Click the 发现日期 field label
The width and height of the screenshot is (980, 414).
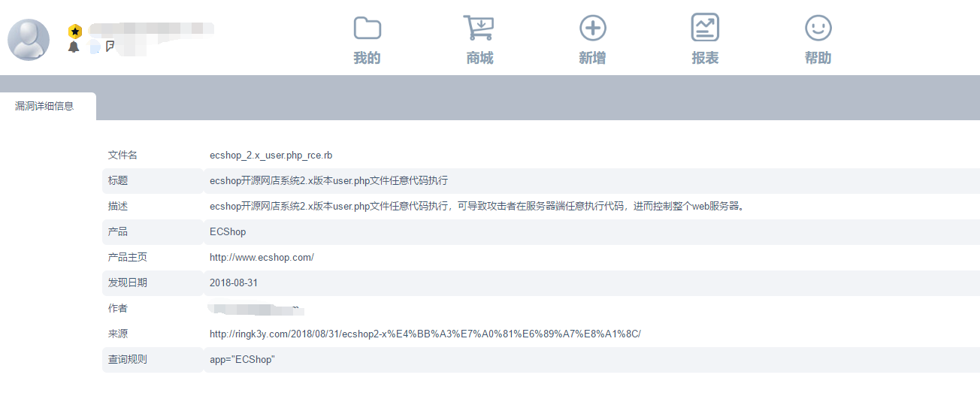point(128,283)
